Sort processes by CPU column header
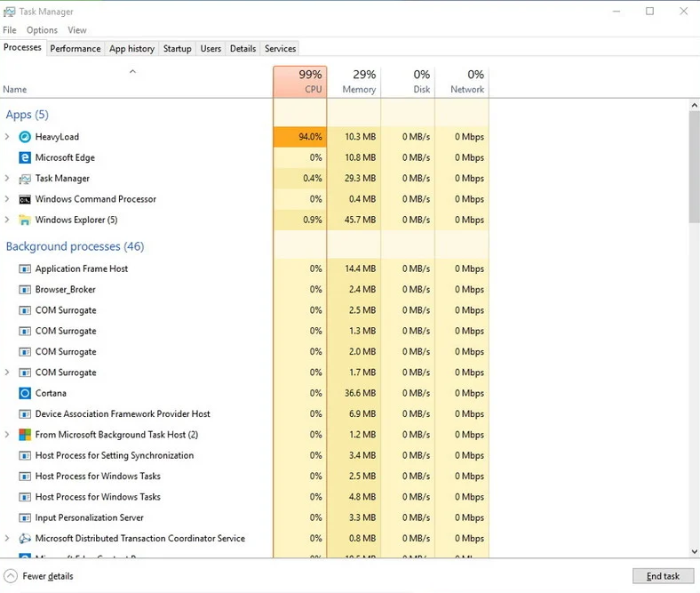Image resolution: width=700 pixels, height=593 pixels. pyautogui.click(x=300, y=82)
